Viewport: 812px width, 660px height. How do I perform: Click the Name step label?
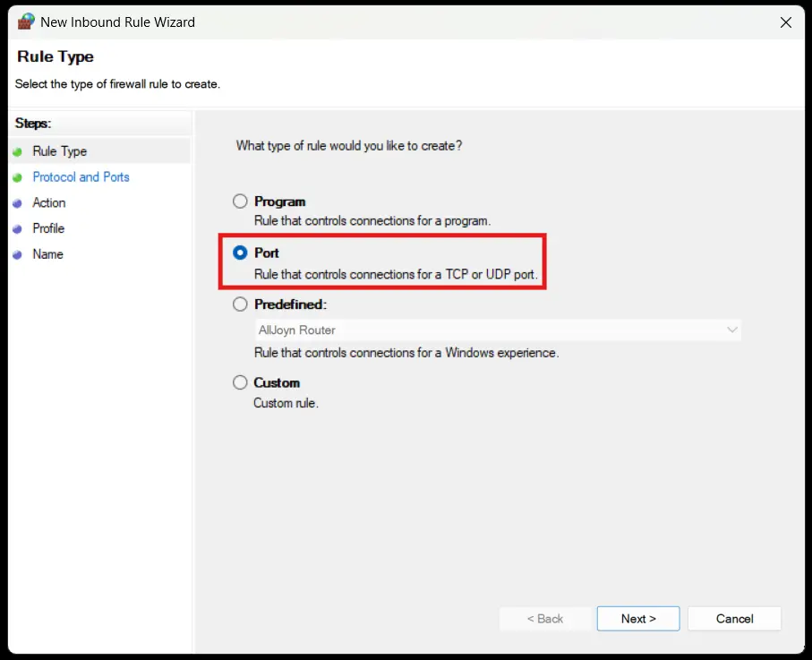pos(48,254)
